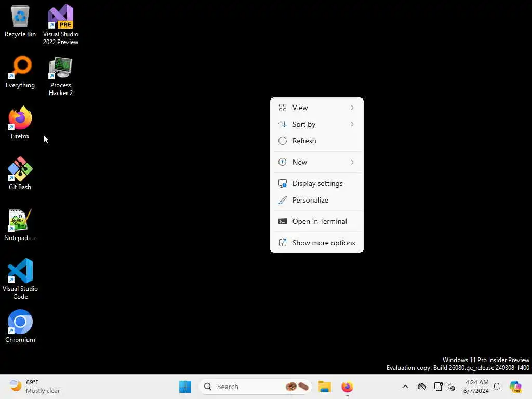Select the Process Hacker 2 shortcut
532x399 pixels.
(x=60, y=76)
